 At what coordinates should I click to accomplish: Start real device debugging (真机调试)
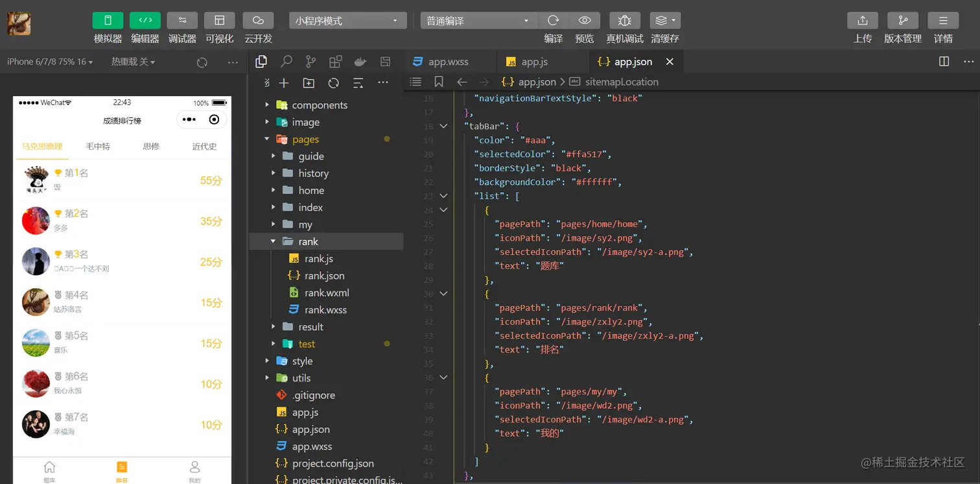tap(625, 20)
